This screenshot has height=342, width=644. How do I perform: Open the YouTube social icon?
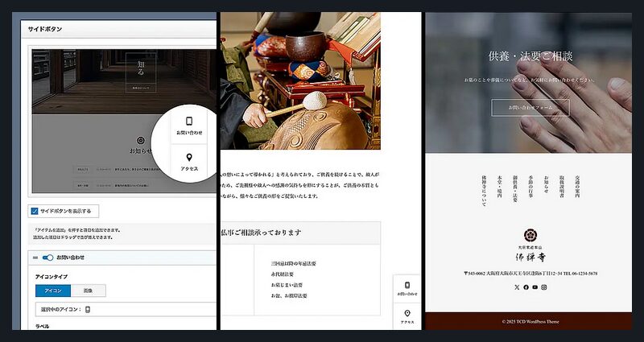[x=535, y=287]
